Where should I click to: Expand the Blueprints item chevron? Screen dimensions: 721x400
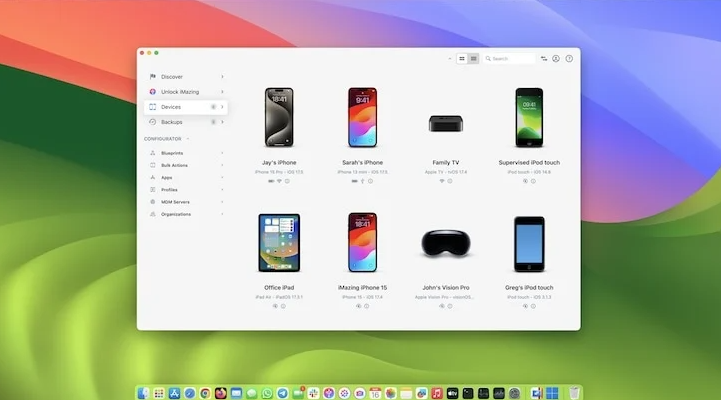(x=222, y=153)
